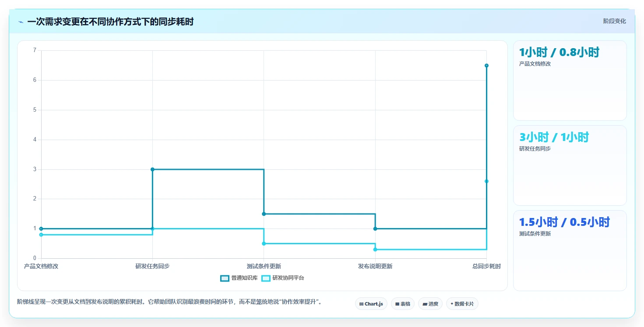The height and width of the screenshot is (327, 644).
Task: Click the 表格 tag
Action: click(x=402, y=304)
